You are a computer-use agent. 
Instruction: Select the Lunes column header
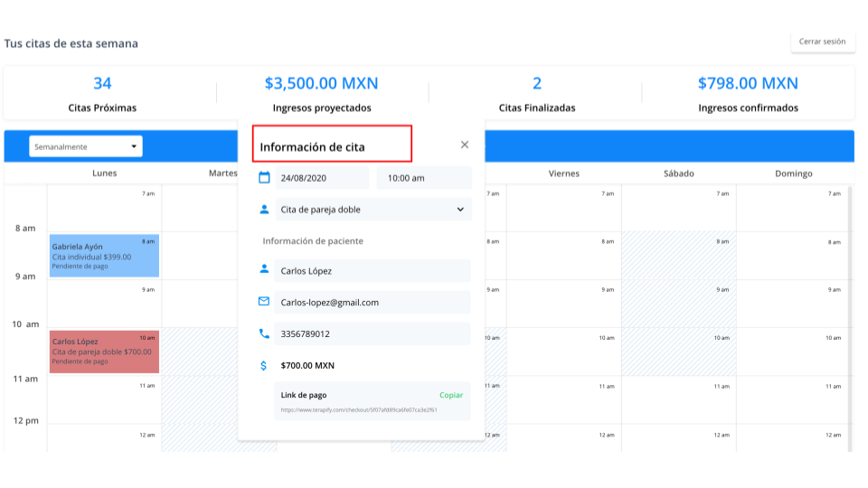(104, 174)
